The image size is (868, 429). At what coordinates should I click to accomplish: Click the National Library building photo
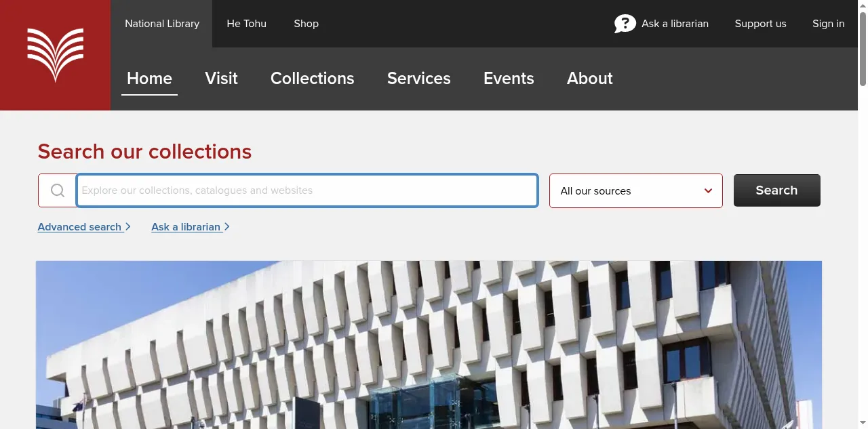pyautogui.click(x=429, y=345)
